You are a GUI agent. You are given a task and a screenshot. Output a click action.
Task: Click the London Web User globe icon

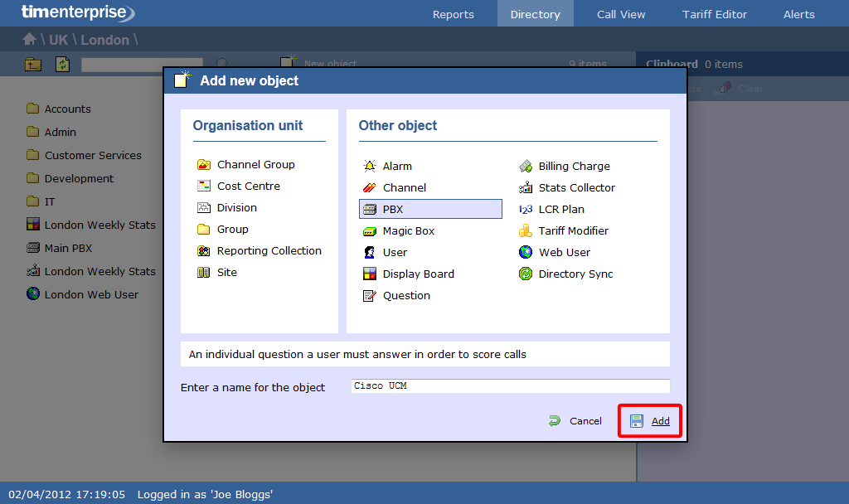(33, 294)
